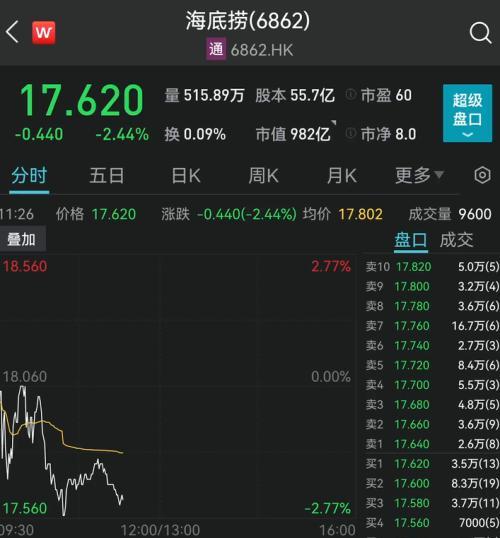The height and width of the screenshot is (538, 500).
Task: Tap 成交量 9600 value
Action: tap(450, 214)
